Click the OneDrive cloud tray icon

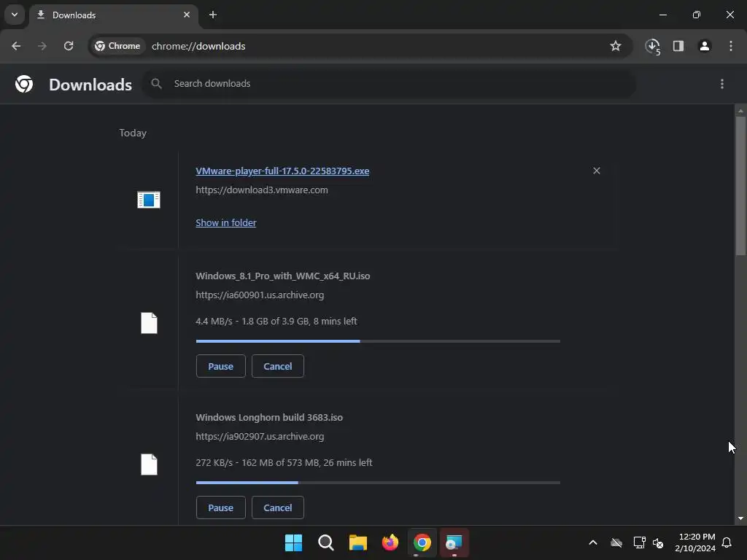616,542
